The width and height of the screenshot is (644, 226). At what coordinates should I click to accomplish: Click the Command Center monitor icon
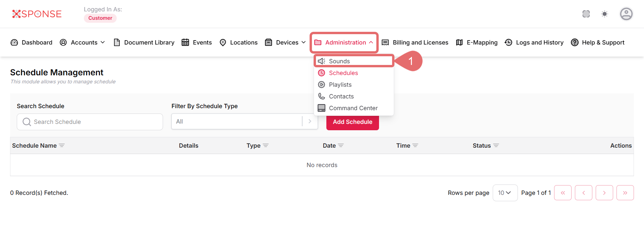tap(321, 108)
